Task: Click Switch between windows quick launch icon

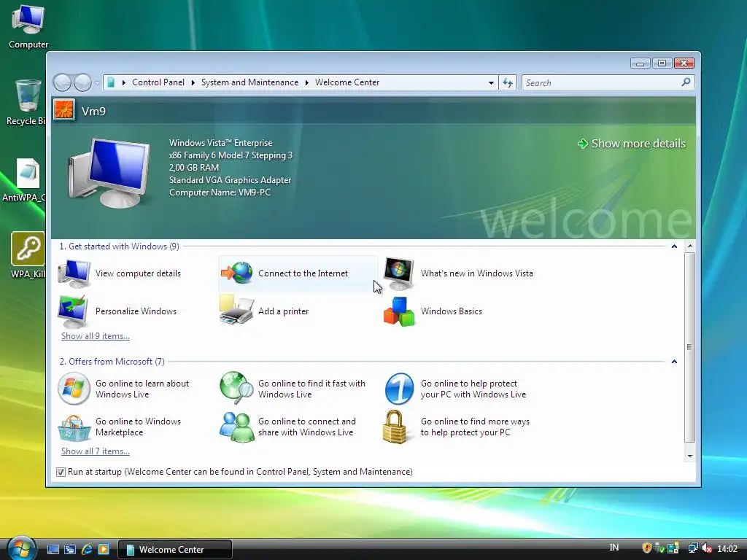Action: 70,549
